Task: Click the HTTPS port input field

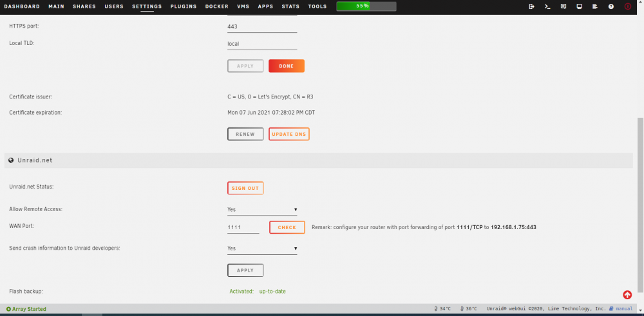Action: point(262,26)
